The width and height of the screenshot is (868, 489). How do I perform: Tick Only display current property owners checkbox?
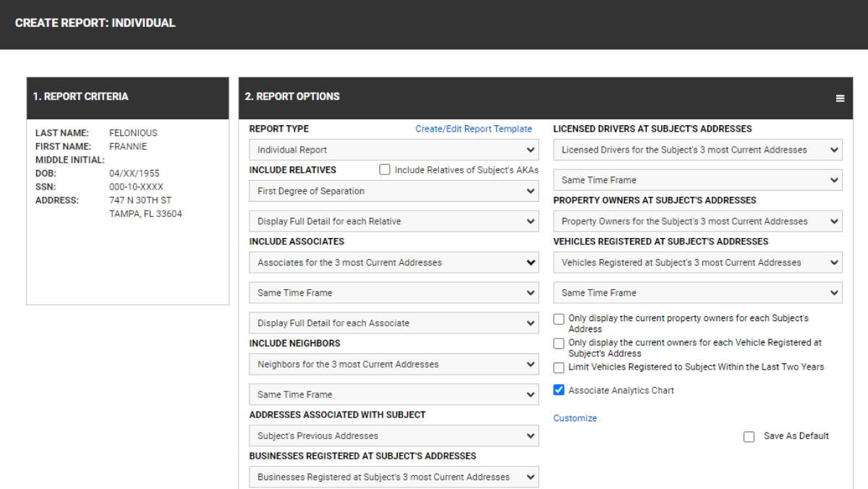click(559, 319)
